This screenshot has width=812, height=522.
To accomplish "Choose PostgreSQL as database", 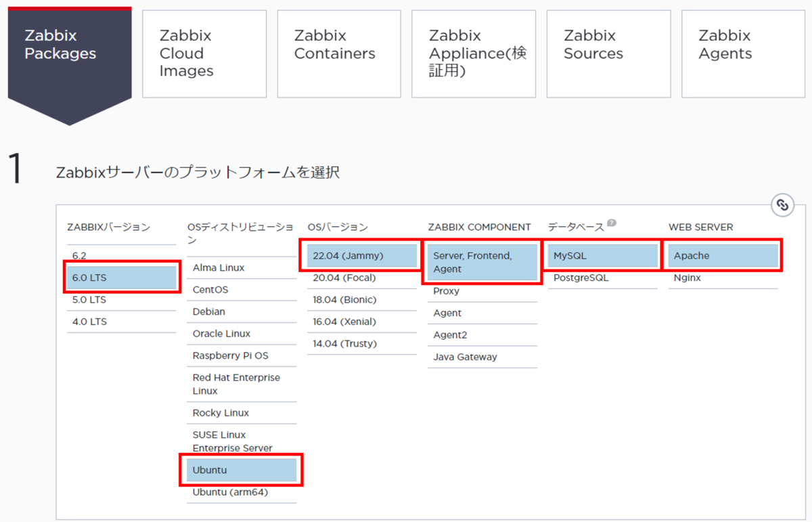I will pos(603,278).
